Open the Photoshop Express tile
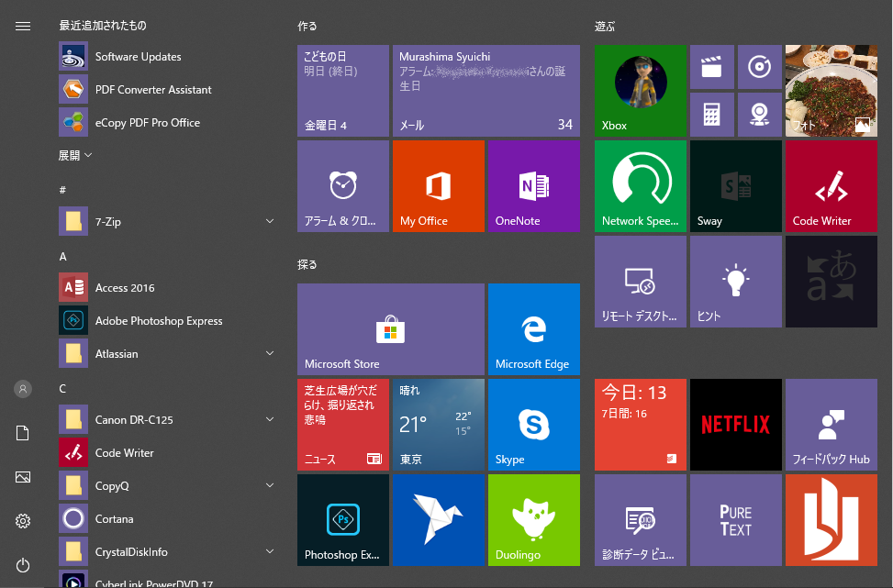 [343, 520]
